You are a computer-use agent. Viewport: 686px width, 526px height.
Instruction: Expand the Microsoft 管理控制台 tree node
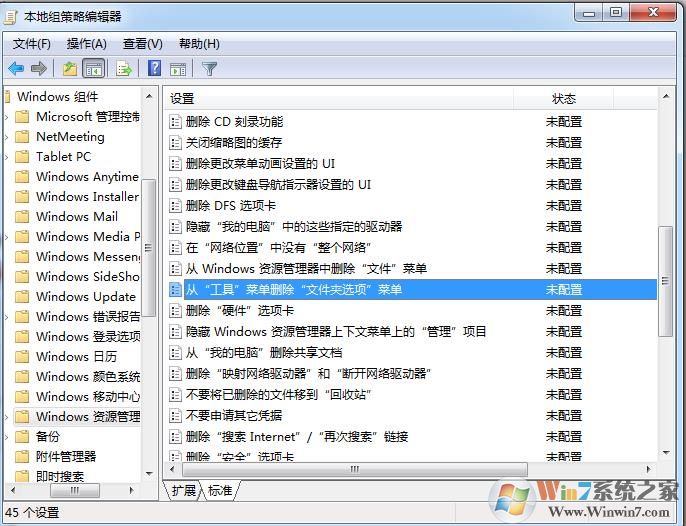[x=7, y=117]
